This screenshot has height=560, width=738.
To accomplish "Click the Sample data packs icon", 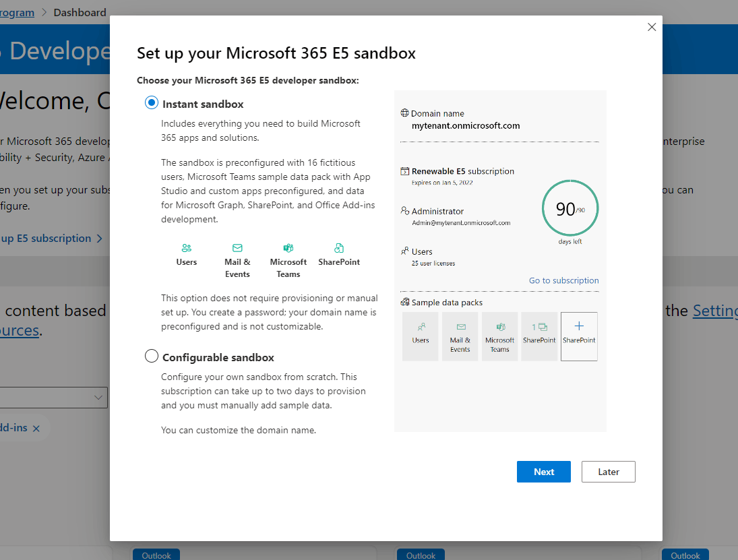I will [405, 302].
